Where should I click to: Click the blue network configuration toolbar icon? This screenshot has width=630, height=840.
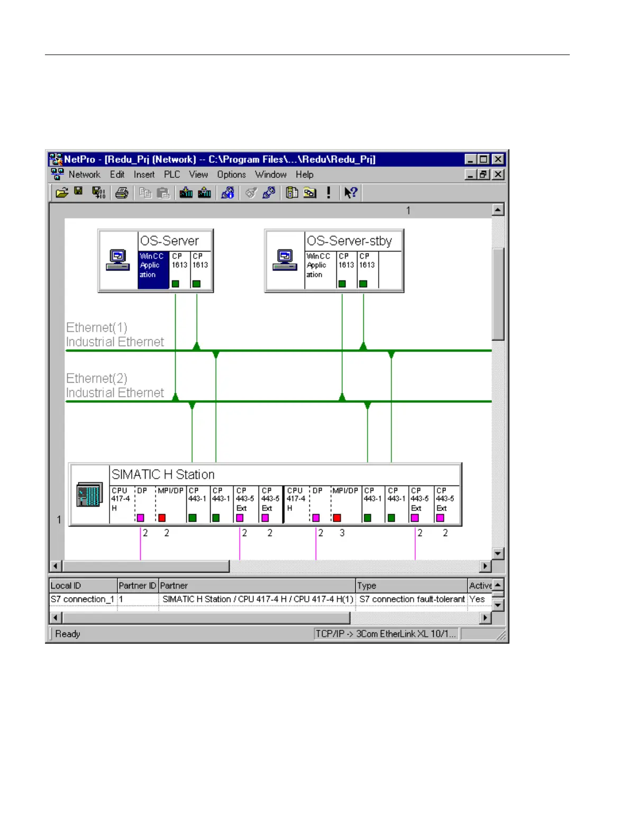pos(228,193)
